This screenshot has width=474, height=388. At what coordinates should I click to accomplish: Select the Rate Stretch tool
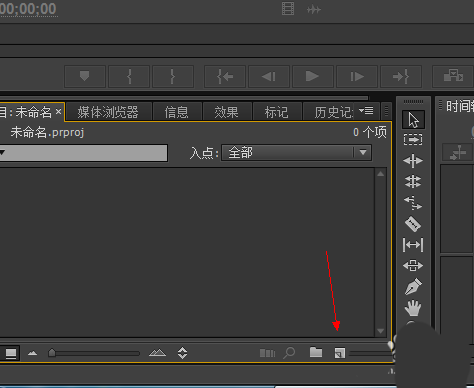(413, 203)
